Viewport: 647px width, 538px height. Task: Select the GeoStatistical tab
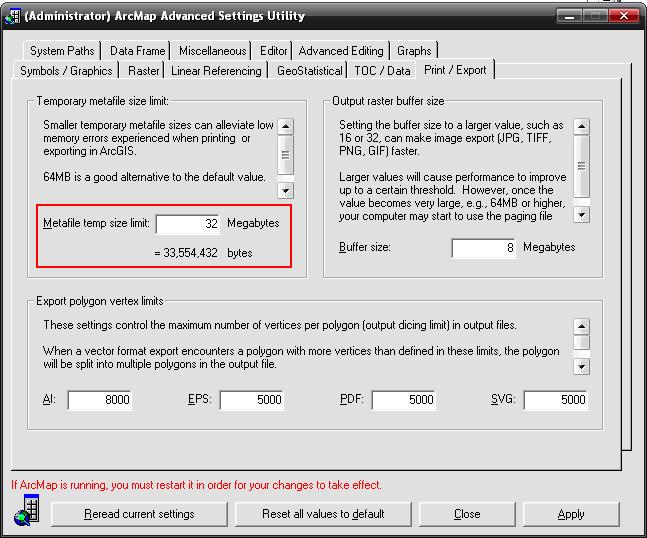(x=309, y=71)
